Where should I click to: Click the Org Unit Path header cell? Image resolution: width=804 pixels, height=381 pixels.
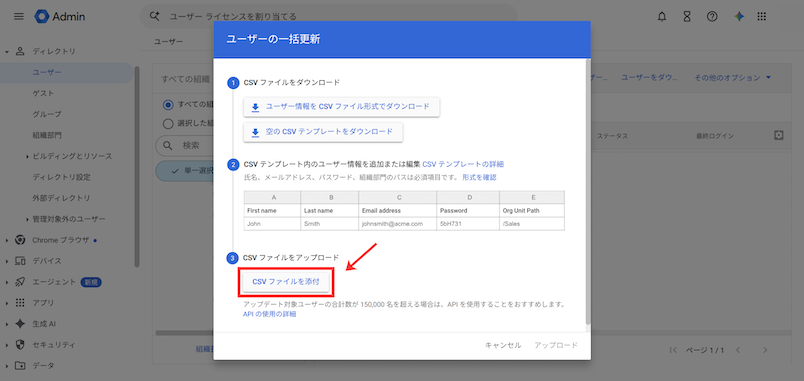pos(532,211)
